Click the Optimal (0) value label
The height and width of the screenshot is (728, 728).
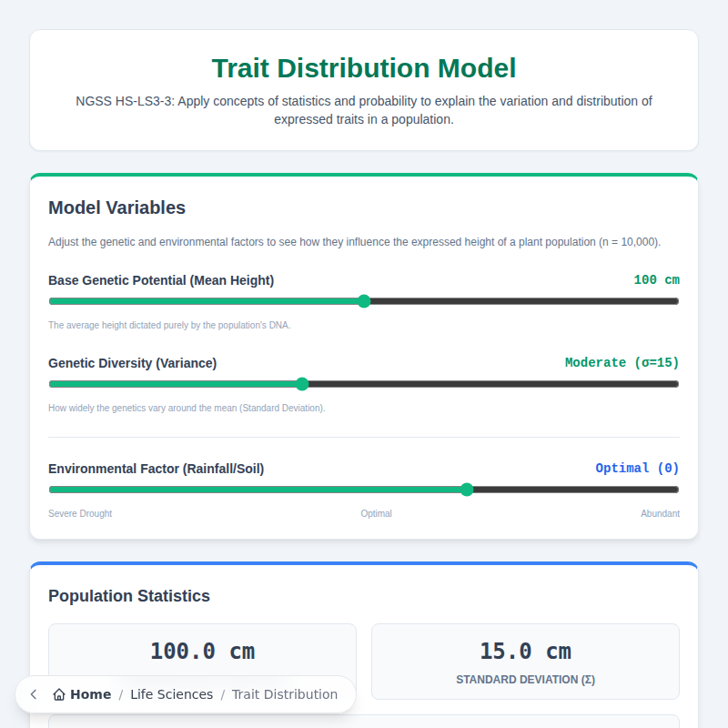click(638, 468)
